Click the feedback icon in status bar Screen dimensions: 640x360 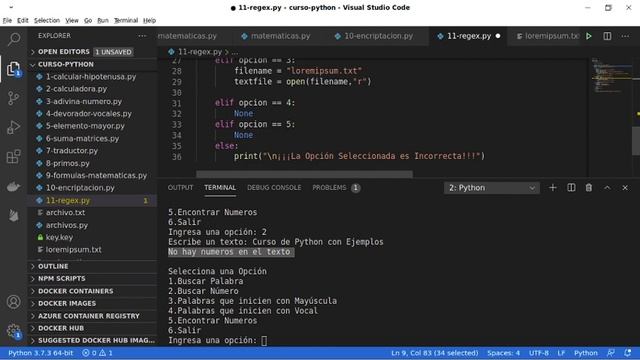[611, 353]
